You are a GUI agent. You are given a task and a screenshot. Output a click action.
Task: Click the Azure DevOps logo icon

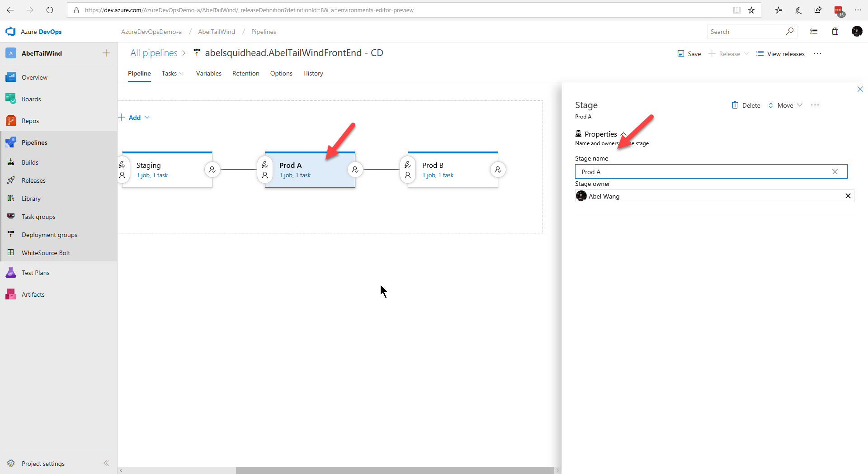10,32
